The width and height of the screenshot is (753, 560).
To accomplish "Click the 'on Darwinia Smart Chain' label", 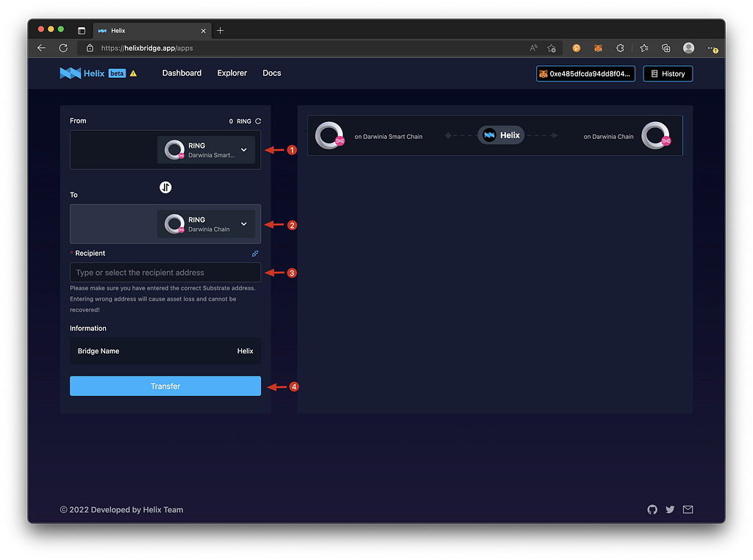I will (x=388, y=137).
